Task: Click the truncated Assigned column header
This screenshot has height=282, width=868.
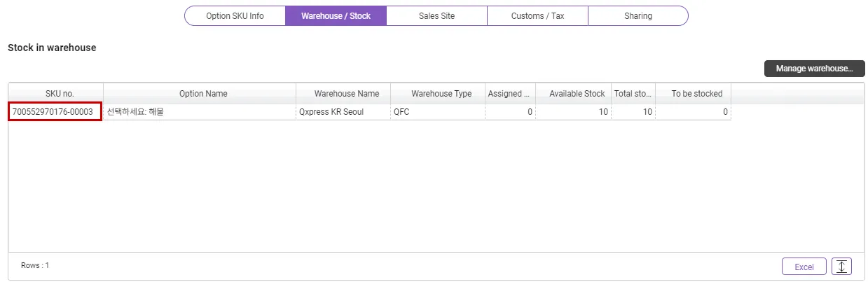Action: [x=510, y=94]
